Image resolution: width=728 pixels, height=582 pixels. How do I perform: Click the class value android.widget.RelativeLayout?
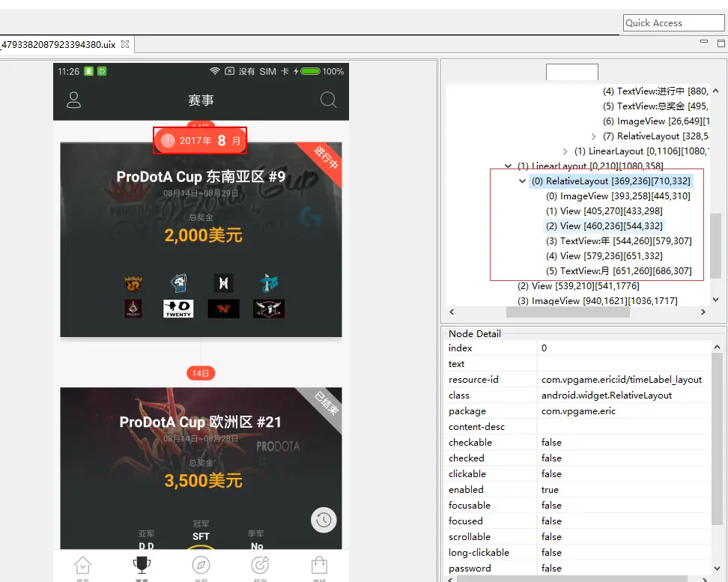pyautogui.click(x=607, y=395)
